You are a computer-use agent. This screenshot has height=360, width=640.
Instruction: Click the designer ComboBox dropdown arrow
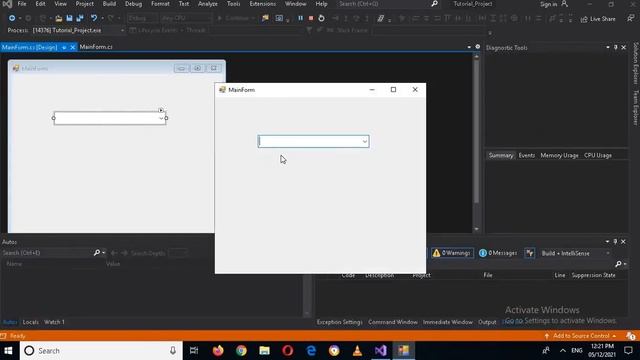click(161, 118)
